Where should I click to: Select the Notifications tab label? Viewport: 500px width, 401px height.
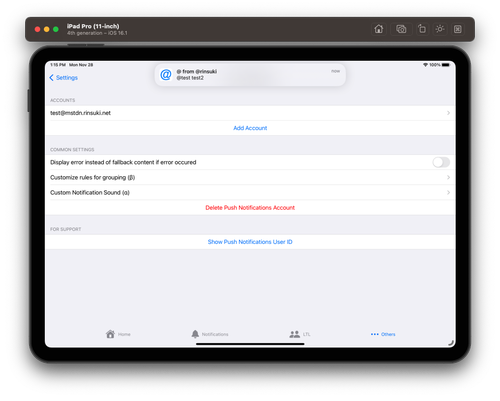215,334
